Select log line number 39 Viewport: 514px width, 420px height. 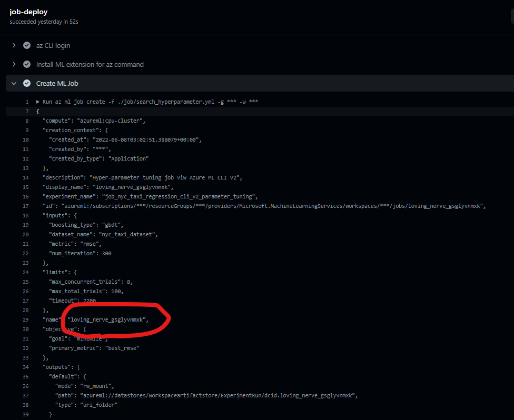(26, 414)
